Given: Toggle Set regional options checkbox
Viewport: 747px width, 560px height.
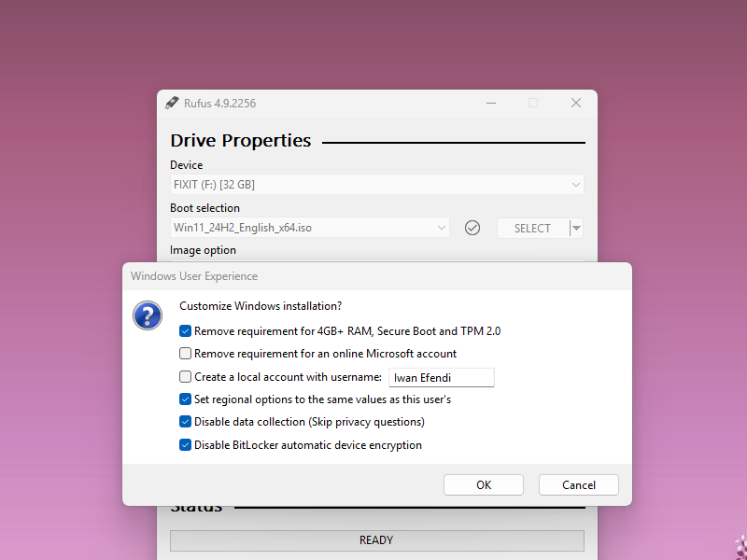Looking at the screenshot, I should pyautogui.click(x=186, y=399).
